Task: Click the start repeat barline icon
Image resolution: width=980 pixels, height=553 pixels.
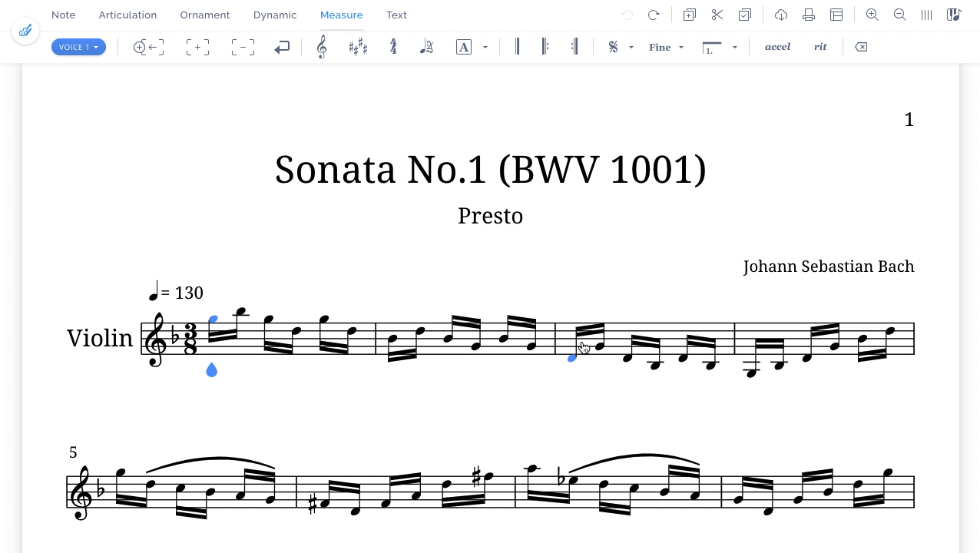Action: tap(545, 48)
